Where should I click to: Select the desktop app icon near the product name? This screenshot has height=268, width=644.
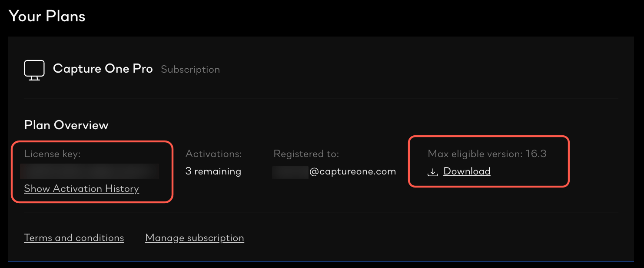pos(34,70)
